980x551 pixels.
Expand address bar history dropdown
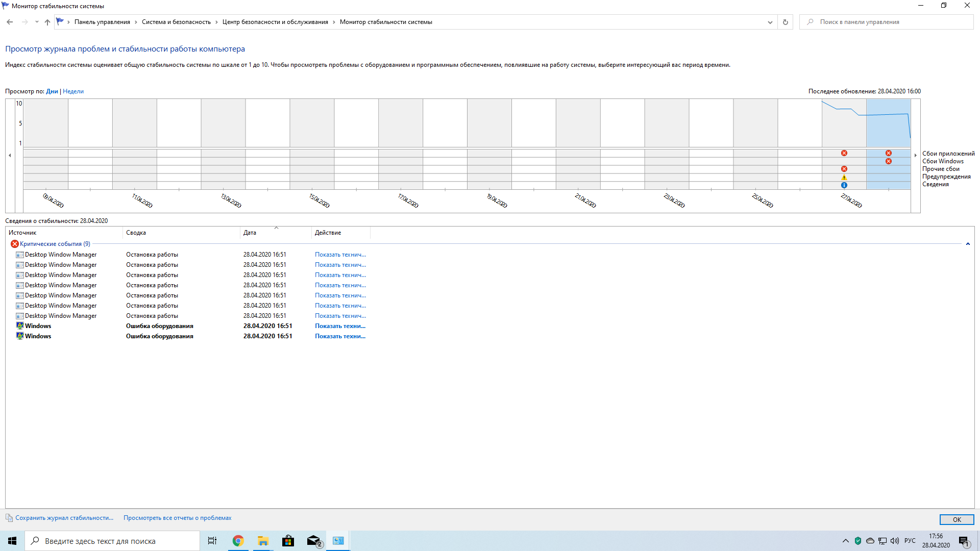(770, 22)
